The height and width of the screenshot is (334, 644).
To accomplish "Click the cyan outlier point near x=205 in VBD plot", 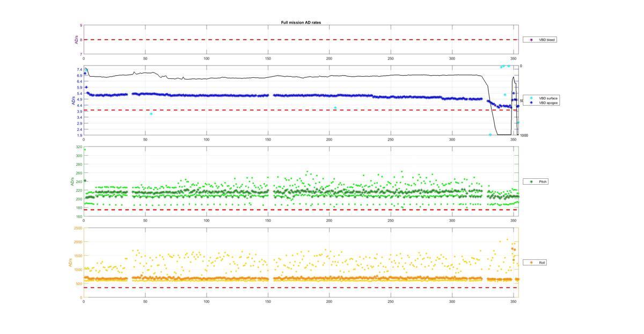I will pos(335,108).
